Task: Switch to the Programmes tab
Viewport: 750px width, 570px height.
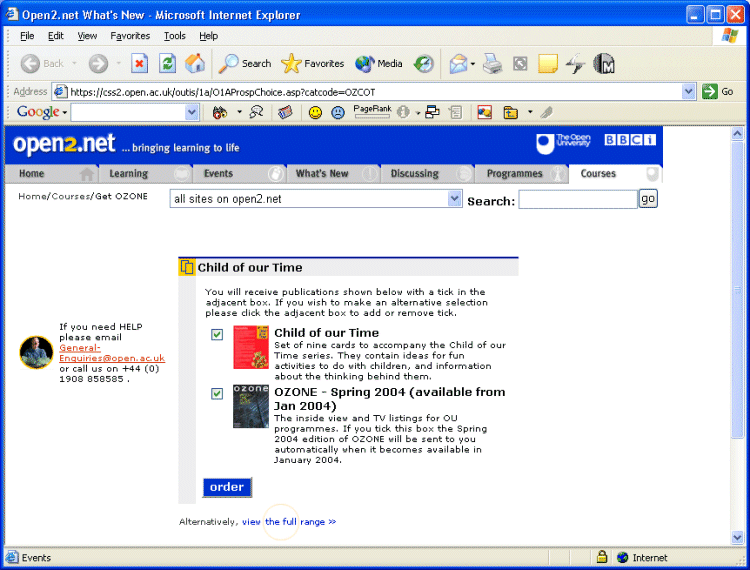Action: tap(522, 174)
